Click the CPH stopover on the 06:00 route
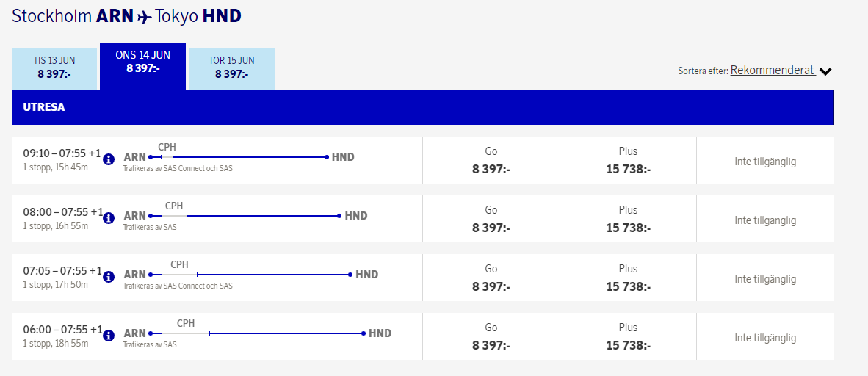The image size is (868, 376). 186,324
